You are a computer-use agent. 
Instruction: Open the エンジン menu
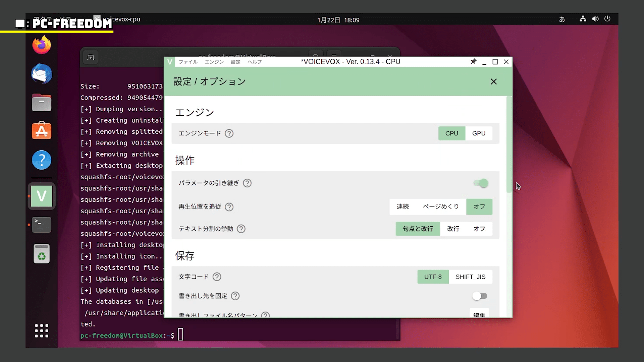(214, 62)
